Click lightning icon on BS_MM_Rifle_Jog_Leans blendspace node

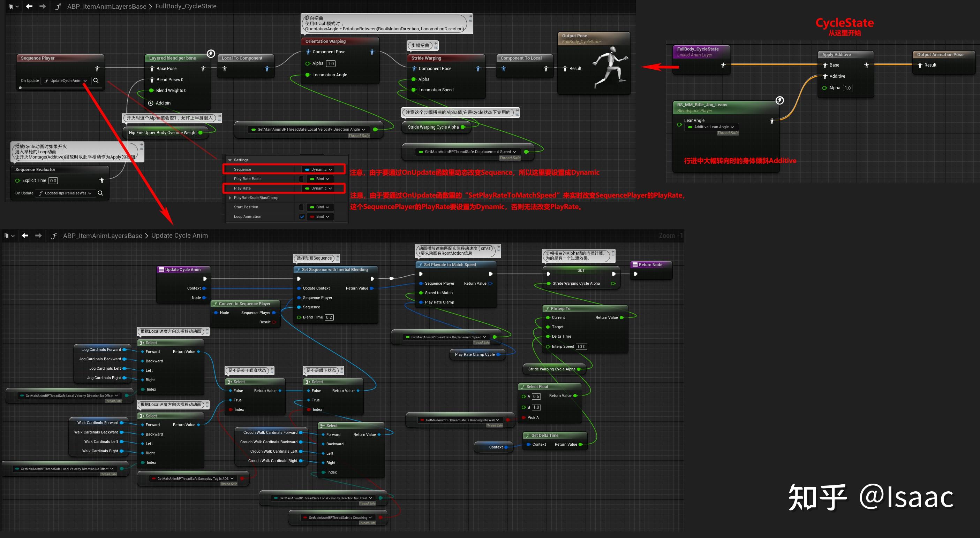click(779, 100)
